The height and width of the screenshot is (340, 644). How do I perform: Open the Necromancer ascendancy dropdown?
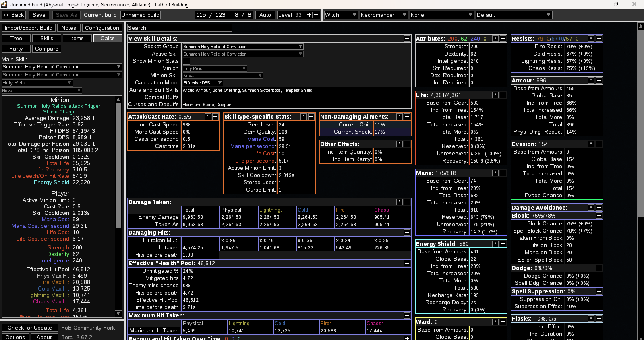click(384, 15)
